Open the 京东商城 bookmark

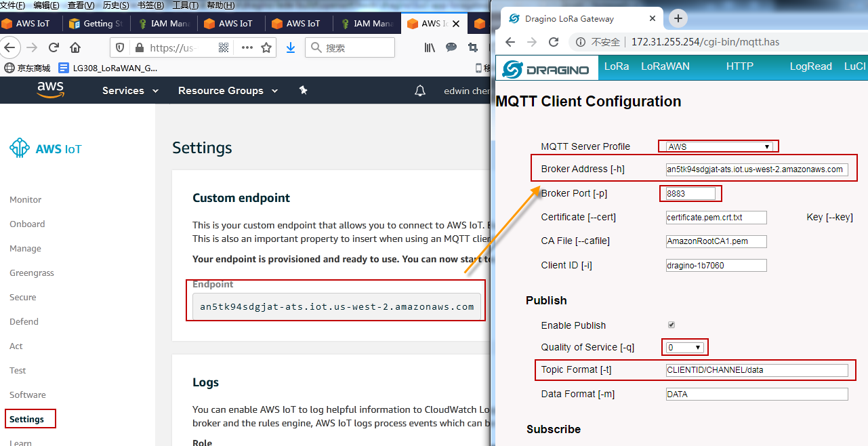[28, 68]
